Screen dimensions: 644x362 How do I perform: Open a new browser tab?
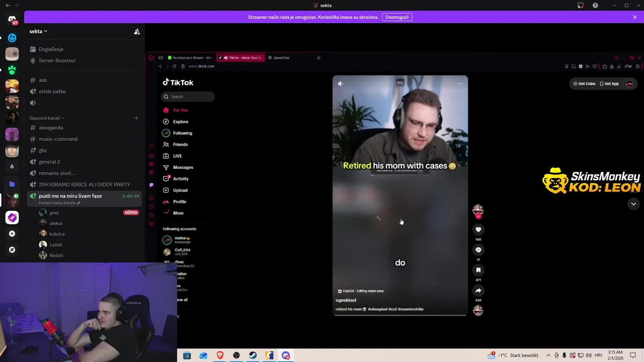[318, 58]
